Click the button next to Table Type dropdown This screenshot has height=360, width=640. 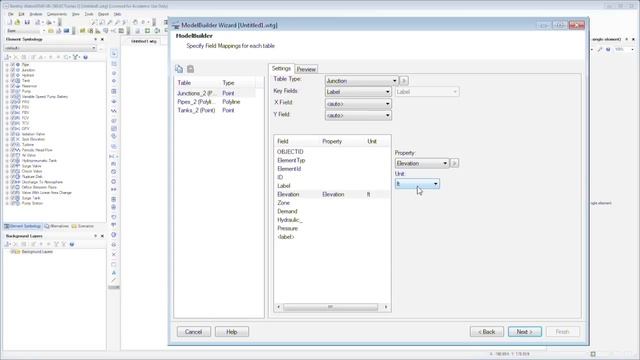click(x=404, y=80)
